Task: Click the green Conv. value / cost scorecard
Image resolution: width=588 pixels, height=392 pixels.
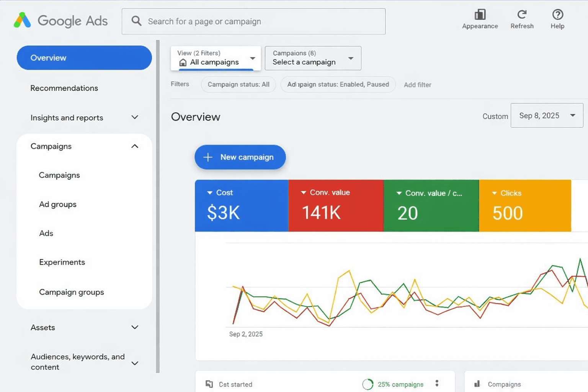Action: coord(431,206)
